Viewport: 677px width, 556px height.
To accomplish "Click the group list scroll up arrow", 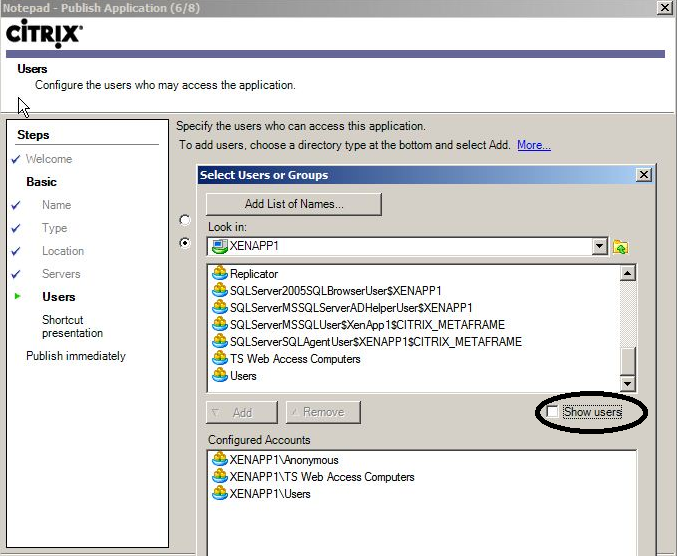I will point(627,273).
